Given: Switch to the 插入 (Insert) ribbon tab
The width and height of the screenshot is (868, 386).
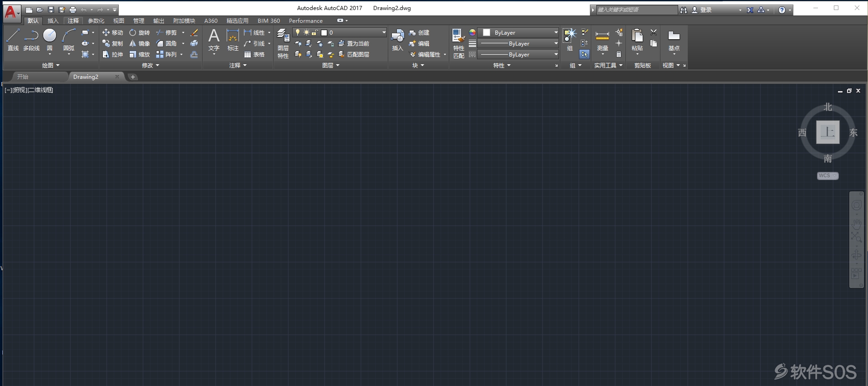Looking at the screenshot, I should click(53, 21).
